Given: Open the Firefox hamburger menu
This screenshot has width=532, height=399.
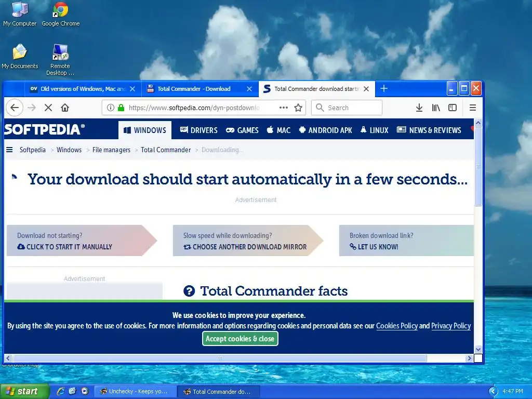Looking at the screenshot, I should coord(473,108).
